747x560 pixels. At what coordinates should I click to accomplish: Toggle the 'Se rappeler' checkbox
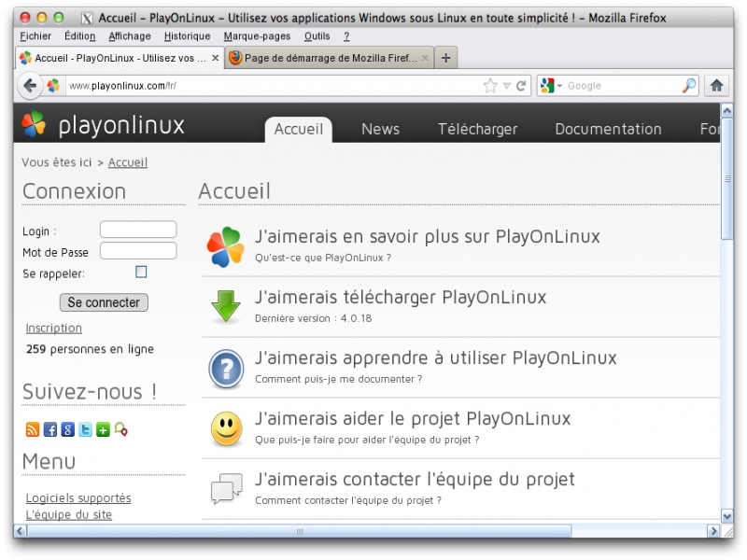click(x=141, y=273)
